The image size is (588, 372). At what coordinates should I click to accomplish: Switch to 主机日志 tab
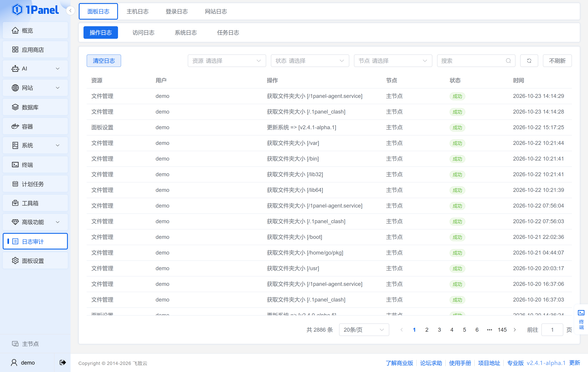tap(137, 12)
